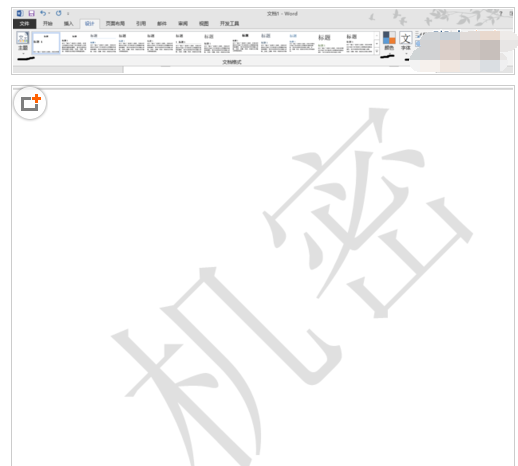Image resolution: width=518 pixels, height=466 pixels.
Task: Select the last style set thumbnail in gallery
Action: [x=359, y=43]
